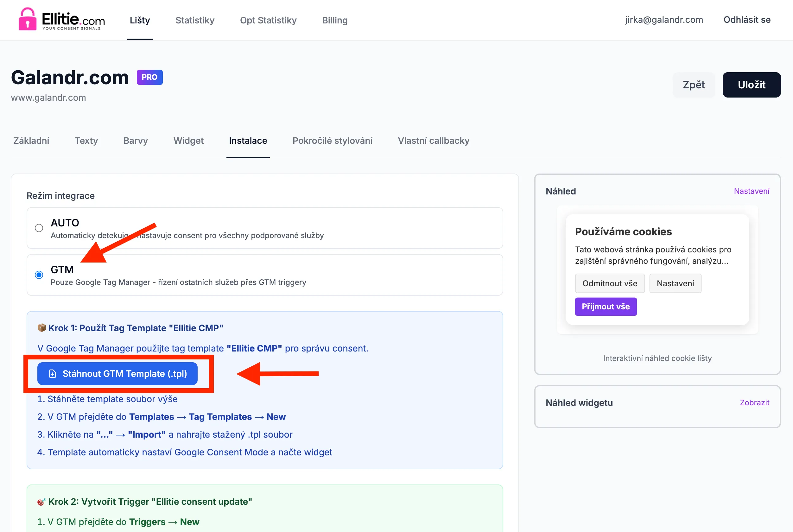Click Stáhnout GTM Template (.tpl) button

click(117, 373)
